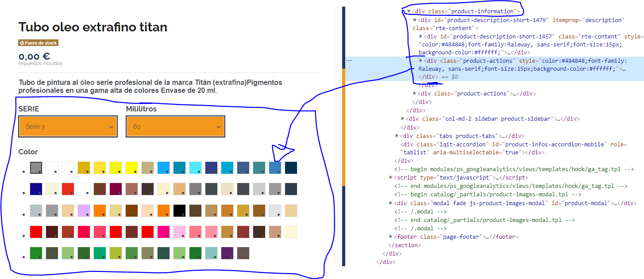Click the ellipsis icon beside highlighted row
The height and width of the screenshot is (279, 644).
[x=349, y=61]
